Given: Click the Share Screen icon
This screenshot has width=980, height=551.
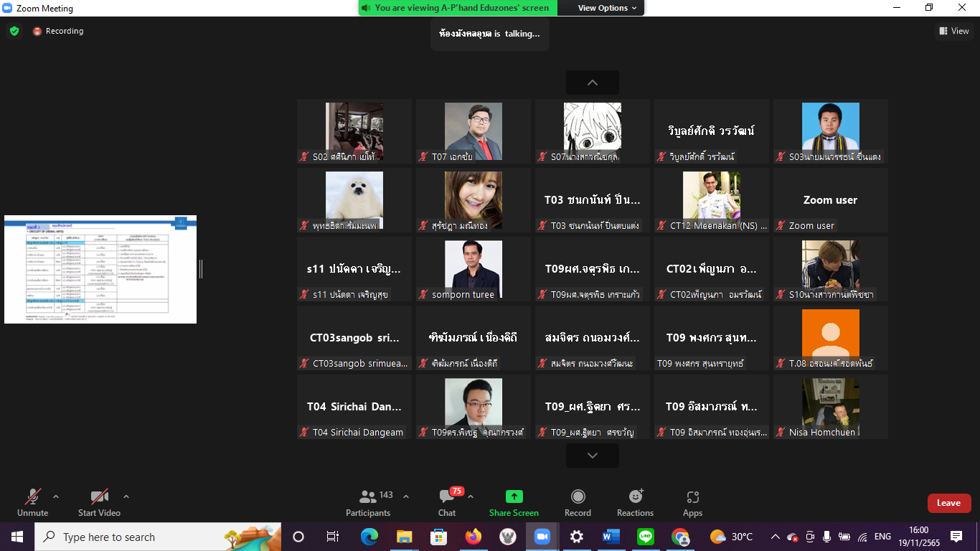Looking at the screenshot, I should tap(514, 501).
